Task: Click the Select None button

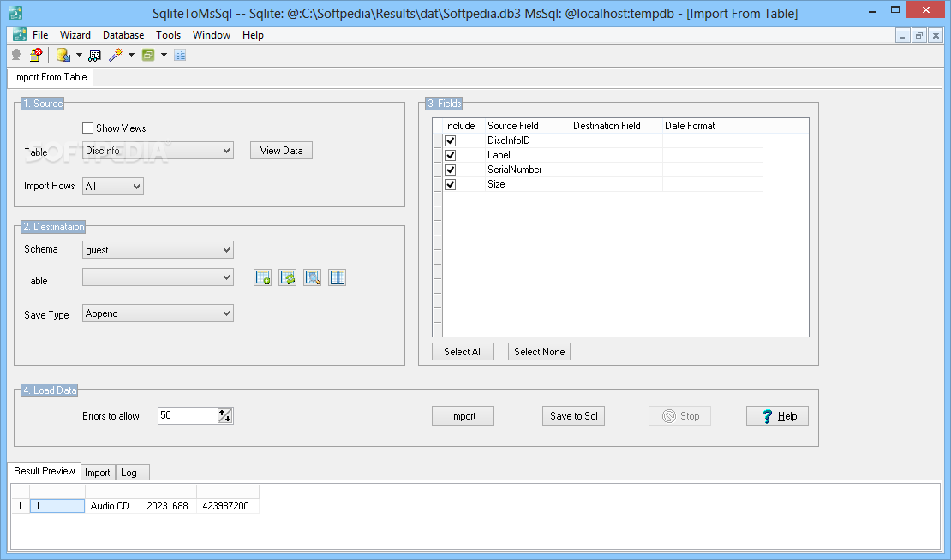Action: pos(539,352)
